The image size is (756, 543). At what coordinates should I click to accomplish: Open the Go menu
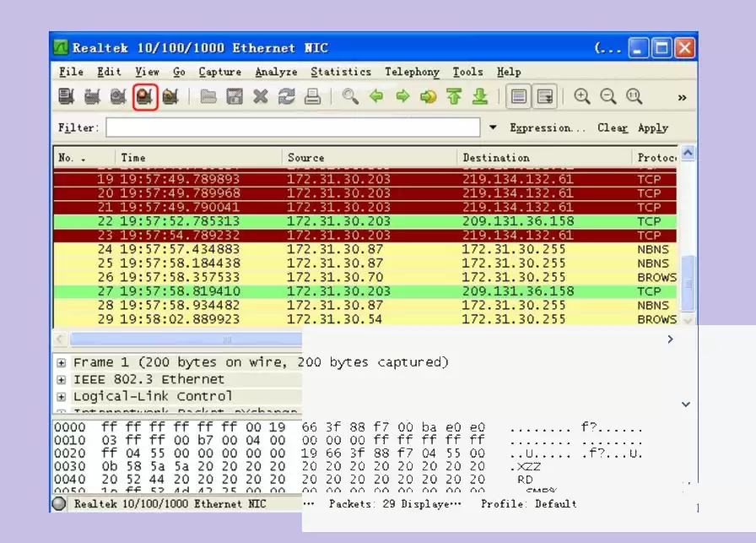[x=179, y=72]
